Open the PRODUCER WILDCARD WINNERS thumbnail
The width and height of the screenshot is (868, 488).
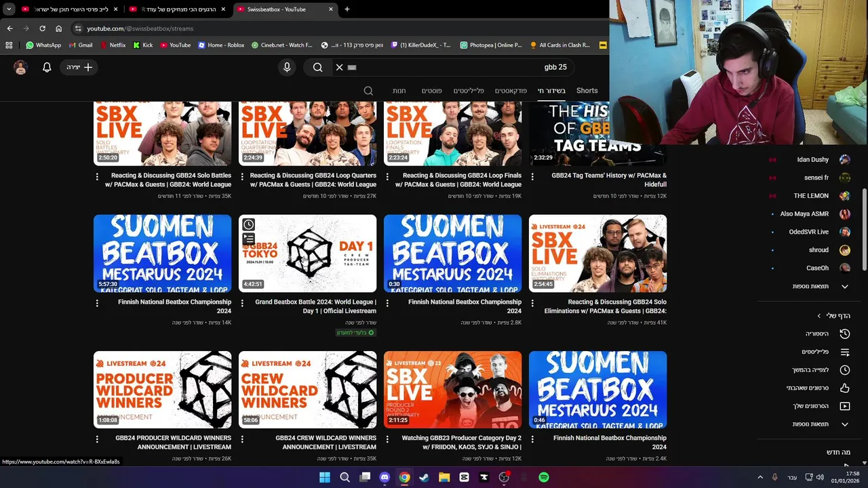point(163,390)
